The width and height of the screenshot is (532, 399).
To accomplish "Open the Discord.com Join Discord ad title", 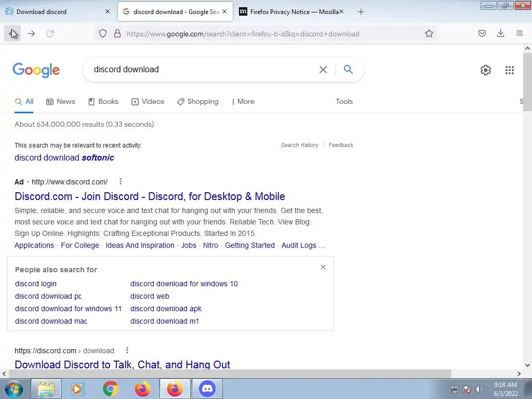I will pyautogui.click(x=150, y=196).
